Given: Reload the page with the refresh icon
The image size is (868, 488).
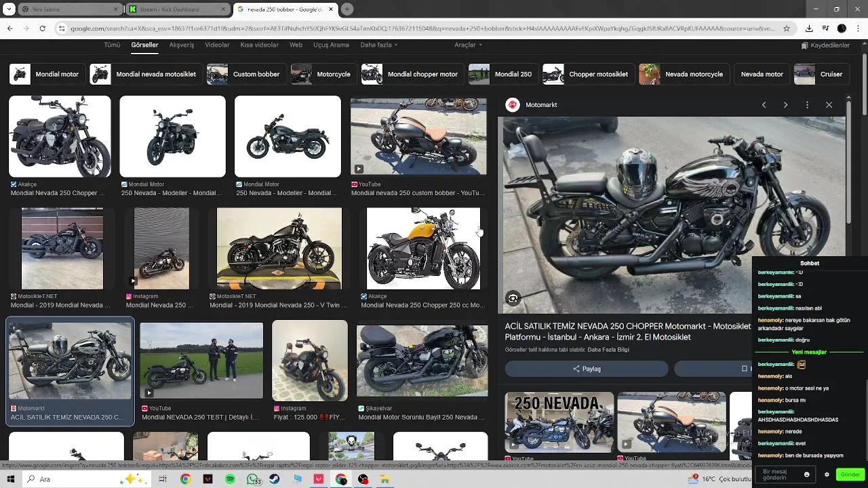Looking at the screenshot, I should (x=42, y=28).
